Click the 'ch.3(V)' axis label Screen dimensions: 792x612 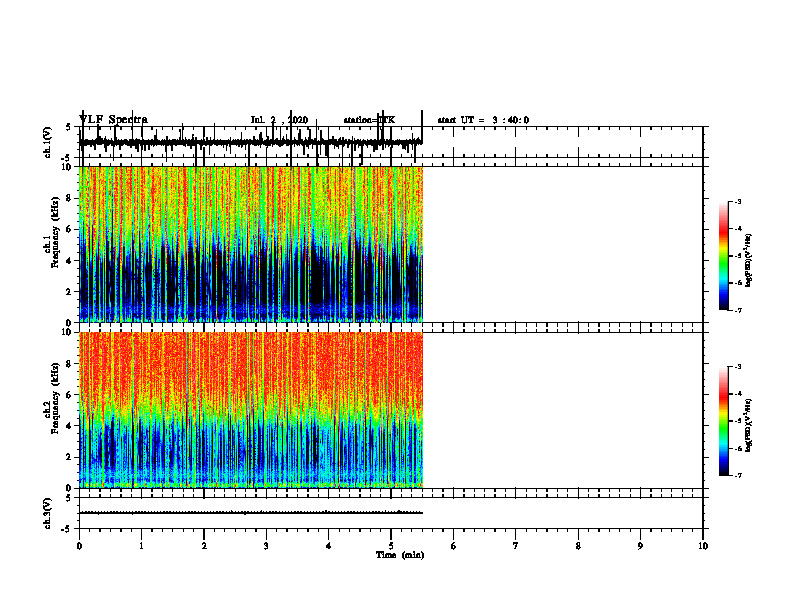[x=48, y=513]
